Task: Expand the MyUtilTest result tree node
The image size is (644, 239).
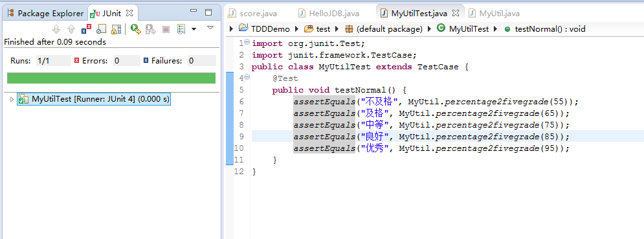Action: point(12,99)
